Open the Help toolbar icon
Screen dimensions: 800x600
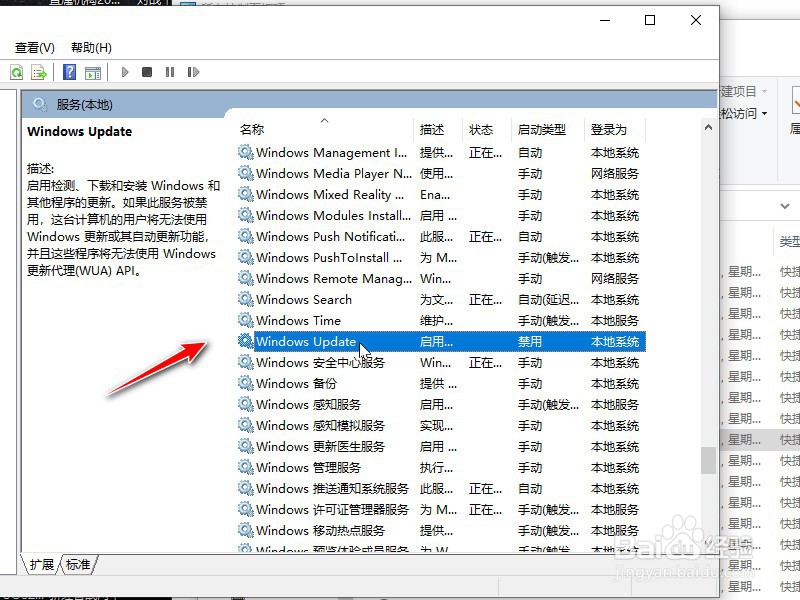click(69, 72)
